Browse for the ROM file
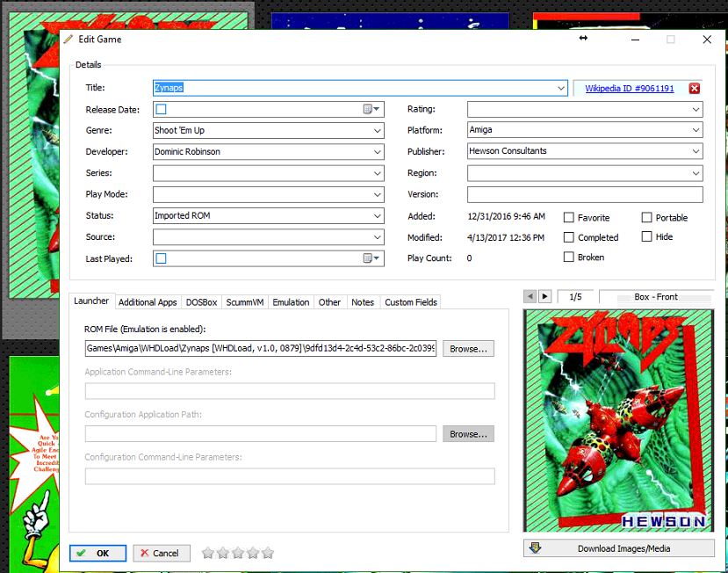 (468, 349)
